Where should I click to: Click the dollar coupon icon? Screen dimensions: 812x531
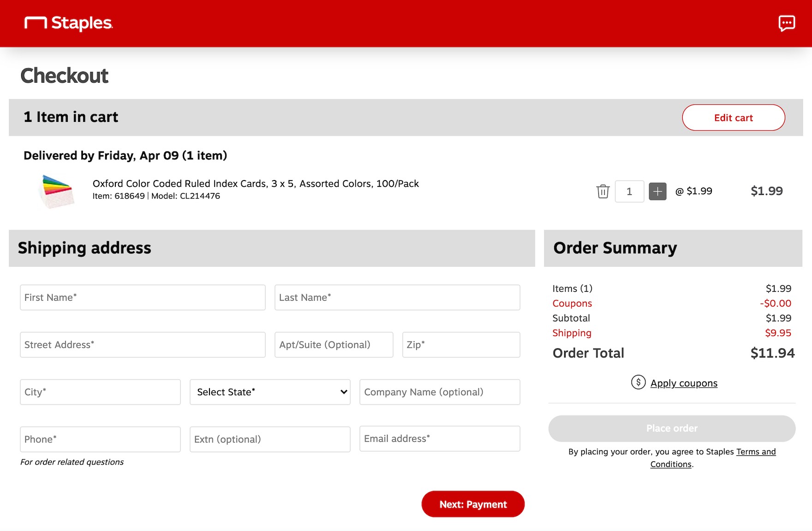638,382
